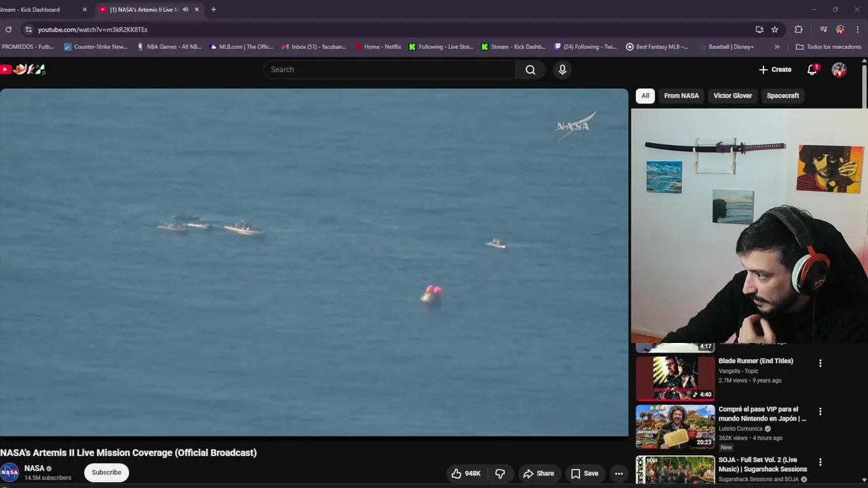868x488 pixels.
Task: Save the video to a playlist
Action: [x=584, y=473]
